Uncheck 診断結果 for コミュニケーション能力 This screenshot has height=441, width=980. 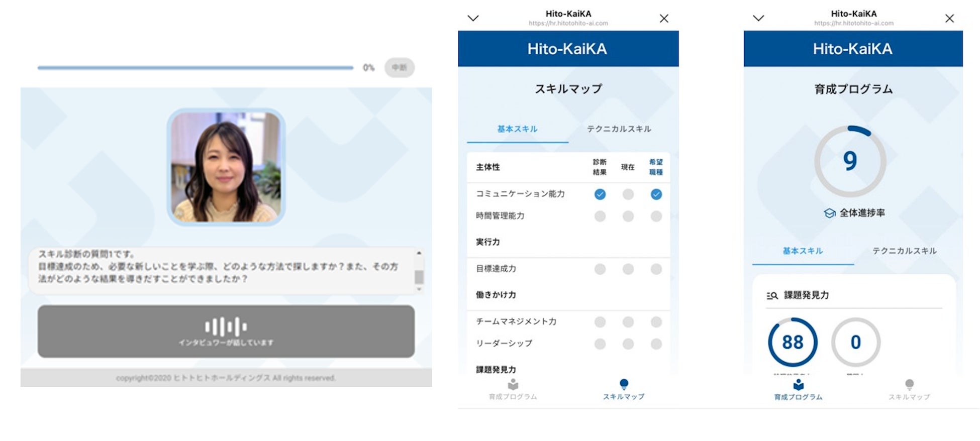pyautogui.click(x=600, y=194)
